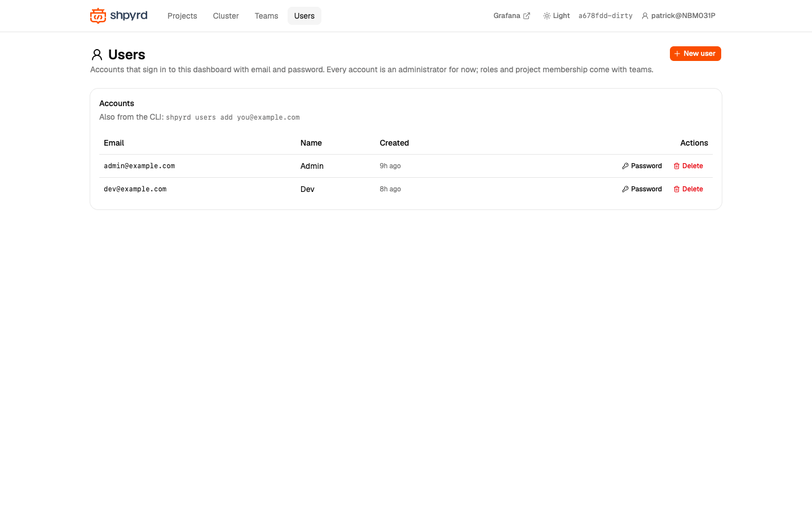Switch to the Teams nav tab
Screen dimensions: 812x508
[266, 16]
